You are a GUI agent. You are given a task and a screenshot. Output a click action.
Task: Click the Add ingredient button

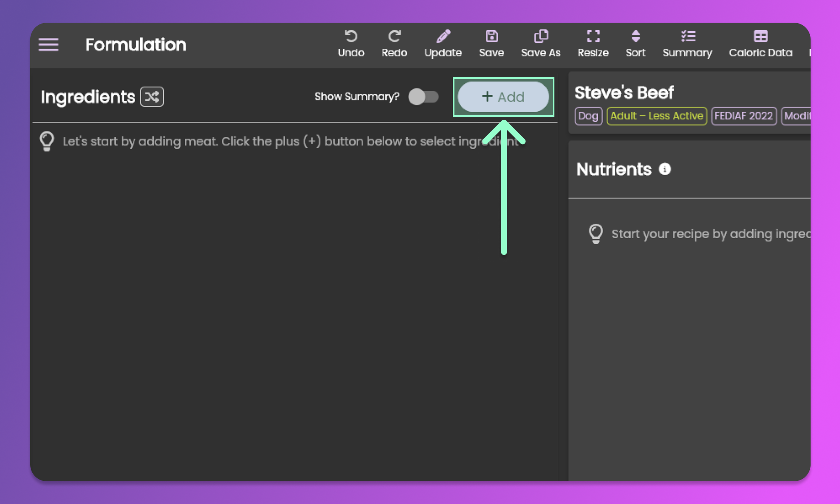pyautogui.click(x=503, y=97)
